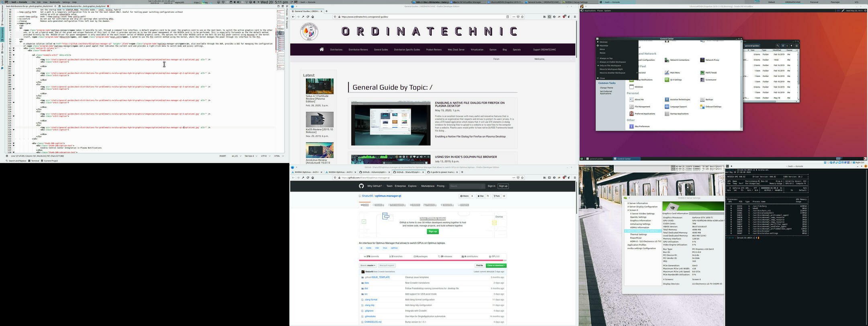Image resolution: width=868 pixels, height=326 pixels.
Task: Reload the ORDINATECHNIC page in Firefox
Action: click(x=308, y=17)
